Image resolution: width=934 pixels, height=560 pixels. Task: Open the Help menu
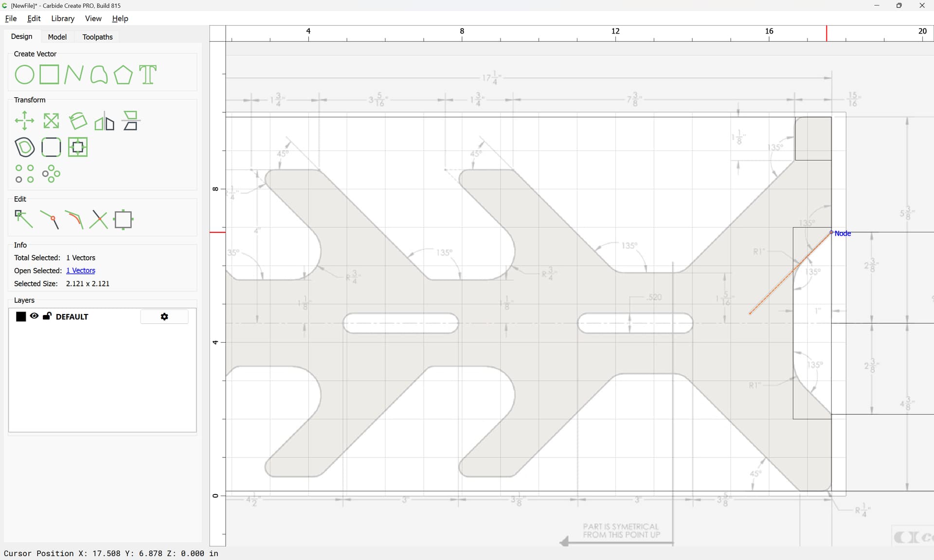pyautogui.click(x=120, y=18)
